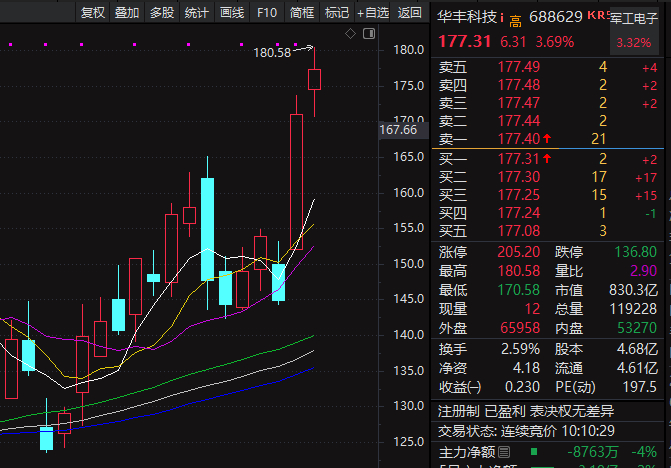This screenshot has width=671, height=468.
Task: Click 卖二 price 177.44
Action: click(x=519, y=121)
